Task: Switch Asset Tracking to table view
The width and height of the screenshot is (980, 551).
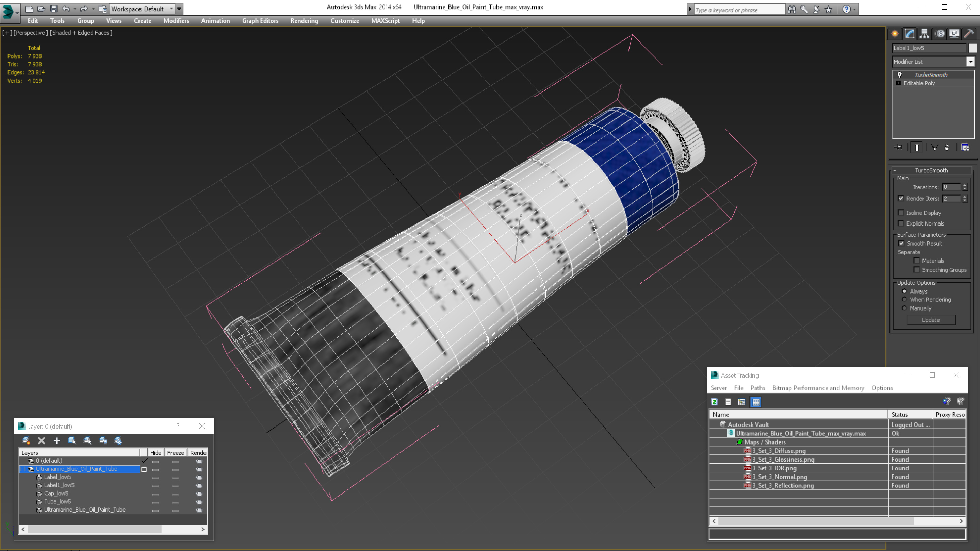Action: (756, 402)
